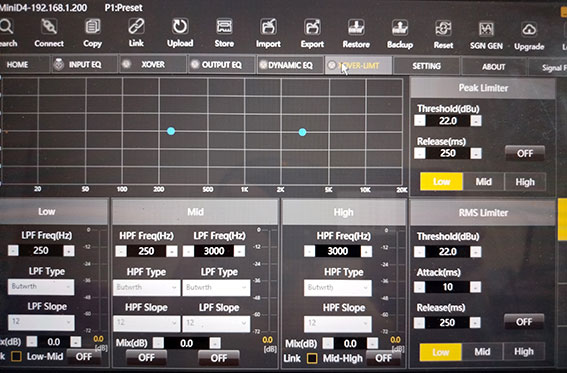Expand the Low LPF Type dropdown

(x=41, y=287)
